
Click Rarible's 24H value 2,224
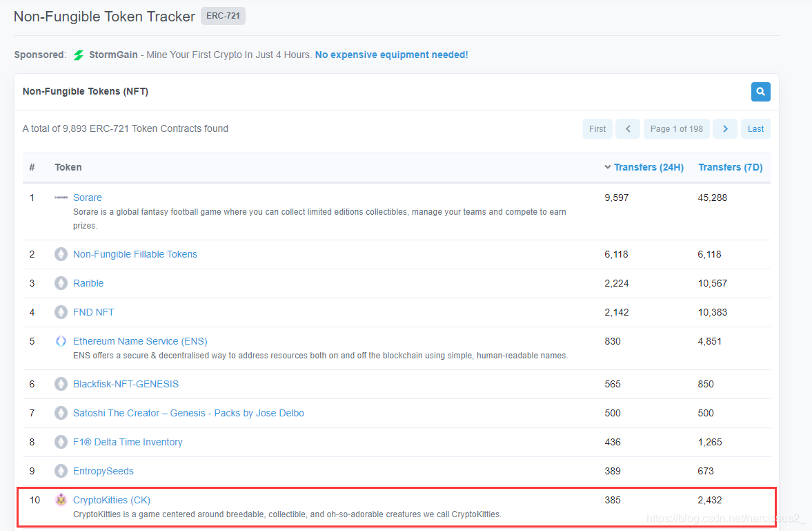coord(616,283)
